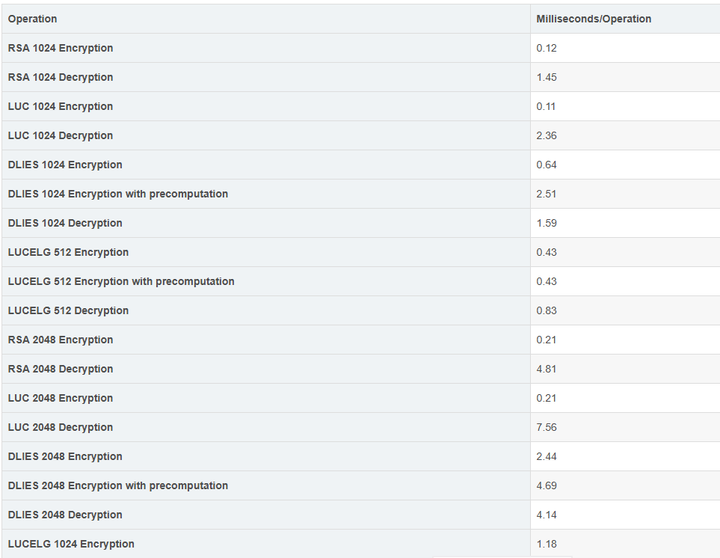Image resolution: width=720 pixels, height=558 pixels.
Task: Select LUCELG 512 Encryption with precomputation
Action: 121,282
